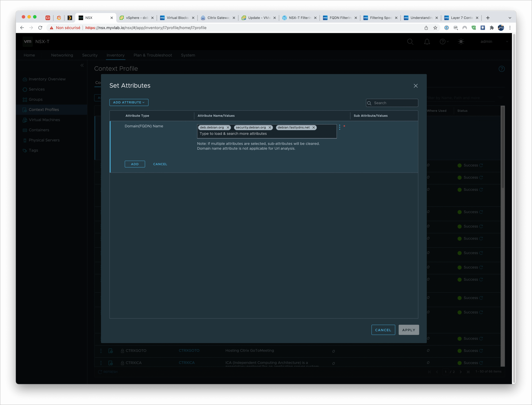
Task: Open the three-dot menu beside attribute values
Action: coord(340,127)
